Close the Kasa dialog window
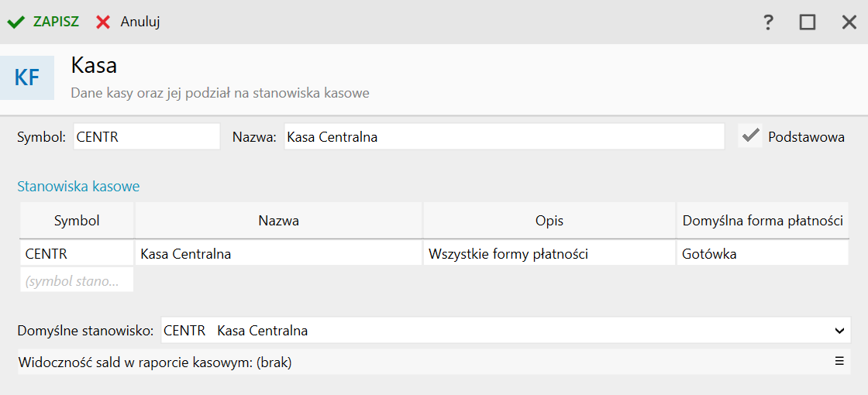The height and width of the screenshot is (395, 868). point(849,22)
